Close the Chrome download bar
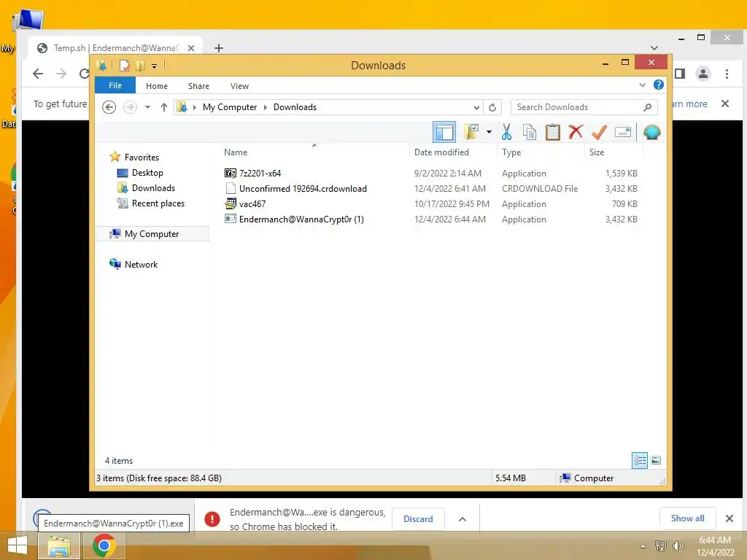747x560 pixels. 729,518
